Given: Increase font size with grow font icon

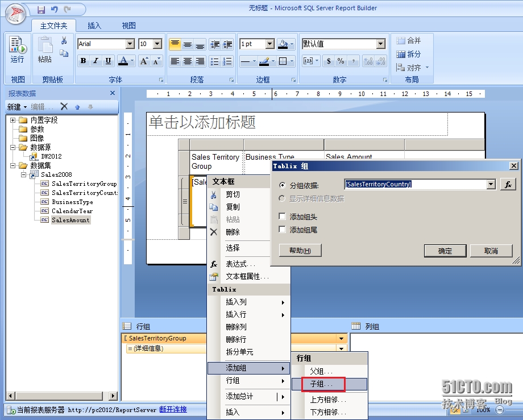Looking at the screenshot, I should pyautogui.click(x=144, y=61).
